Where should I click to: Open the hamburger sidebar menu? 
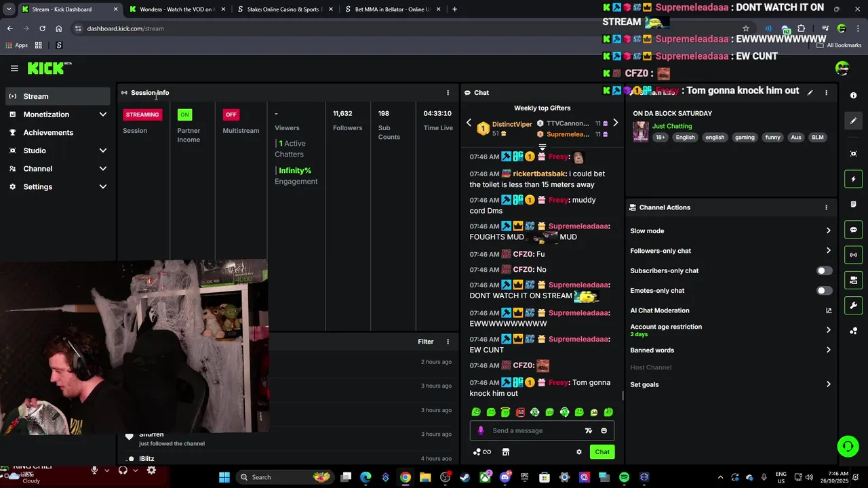(14, 68)
